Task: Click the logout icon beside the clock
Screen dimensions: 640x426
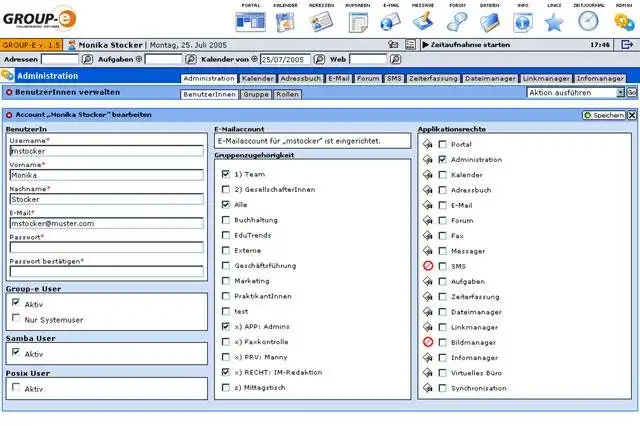Action: tap(627, 44)
